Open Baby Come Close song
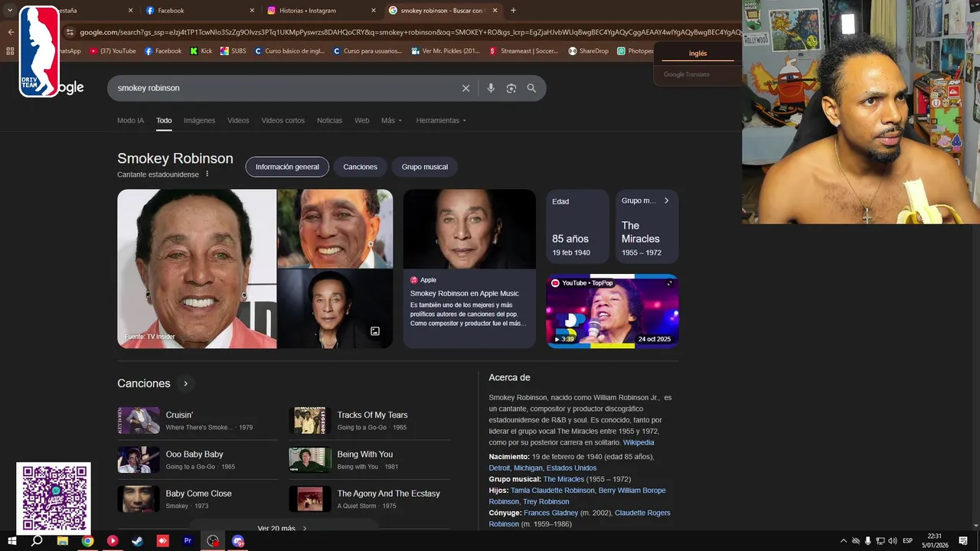This screenshot has width=980, height=551. click(x=198, y=499)
